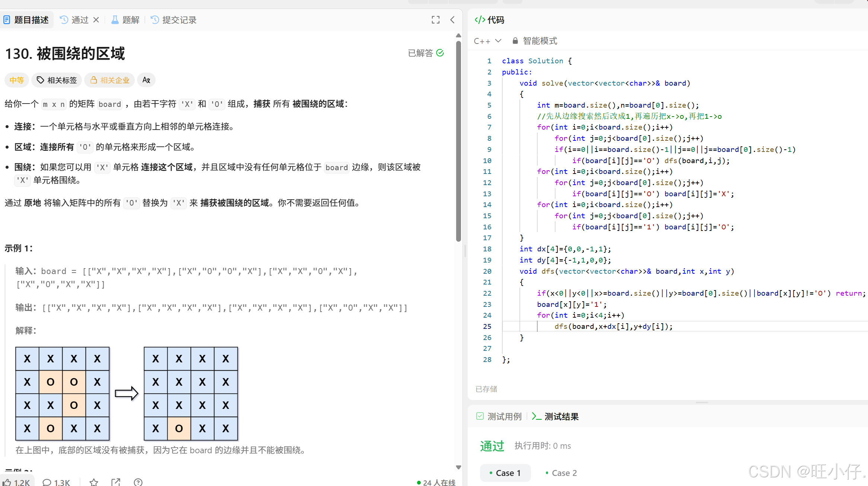This screenshot has height=486, width=868.
Task: Click the description scrollbar down arrow
Action: tap(458, 467)
